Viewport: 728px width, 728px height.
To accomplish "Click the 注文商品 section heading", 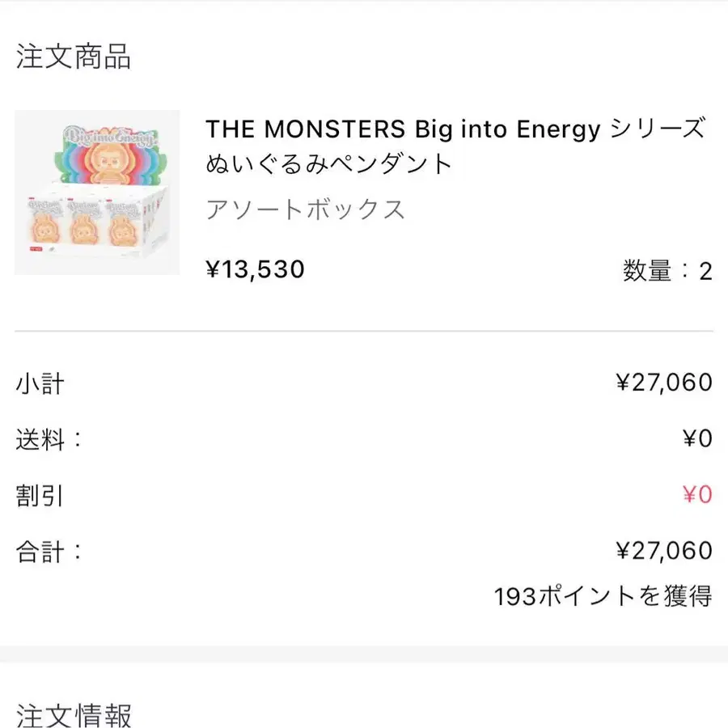I will coord(73,58).
